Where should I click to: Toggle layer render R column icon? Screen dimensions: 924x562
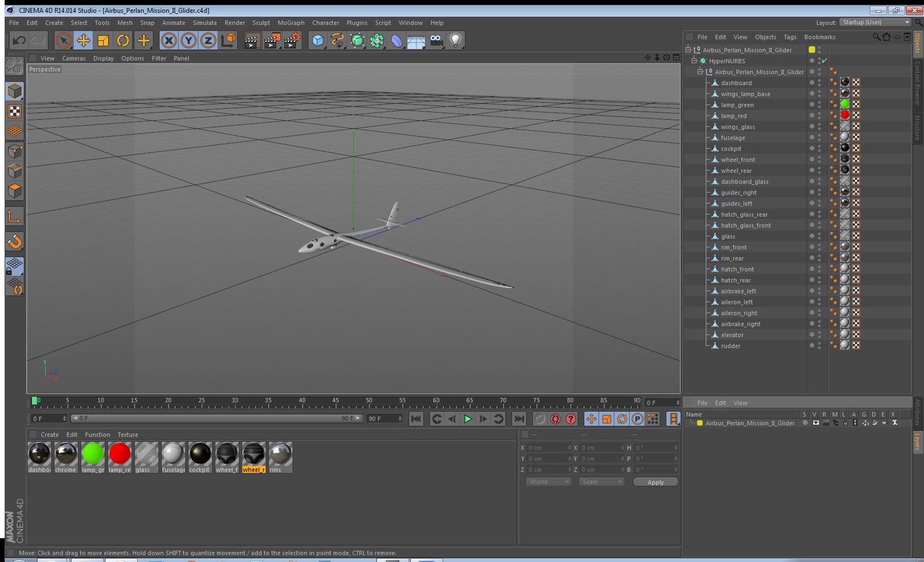[x=825, y=423]
